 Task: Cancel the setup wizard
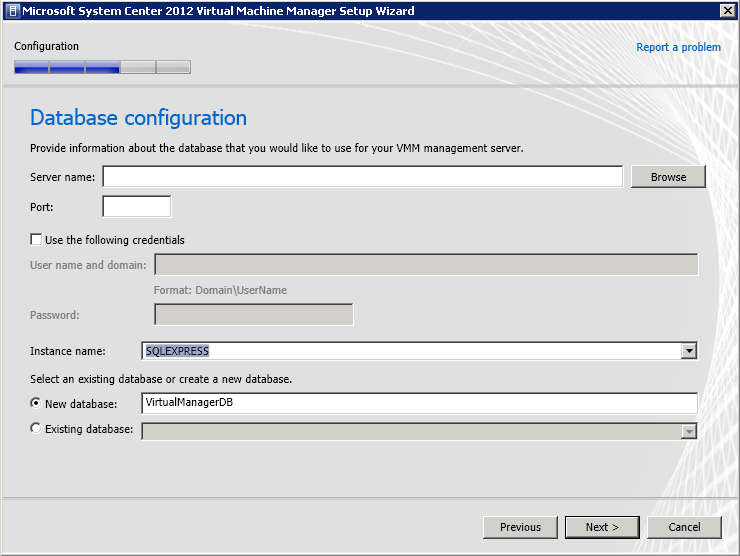pos(684,527)
